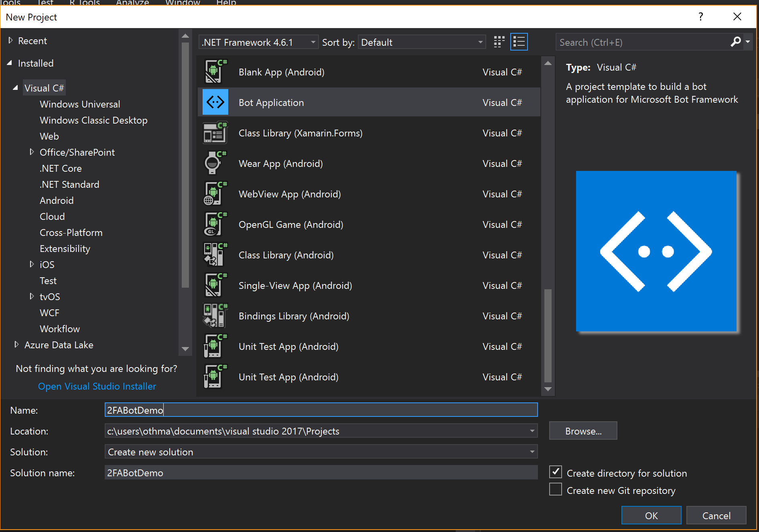Click the Open Visual Studio Installer link
Viewport: 759px width, 532px height.
(x=97, y=386)
